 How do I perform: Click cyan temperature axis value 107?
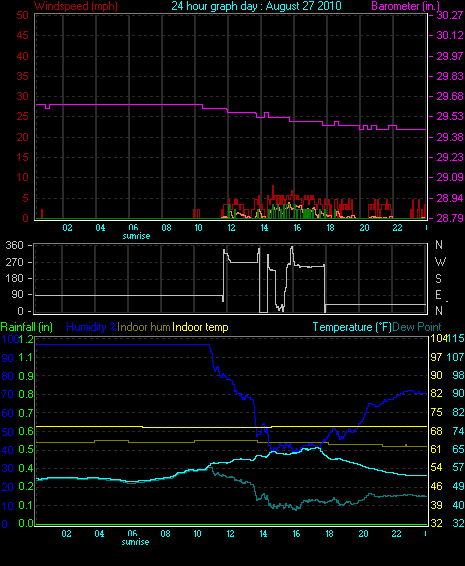pos(456,357)
